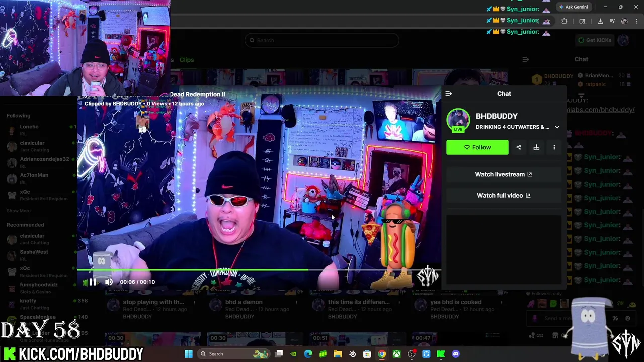Open Windows Start menu
The height and width of the screenshot is (362, 644).
(188, 354)
